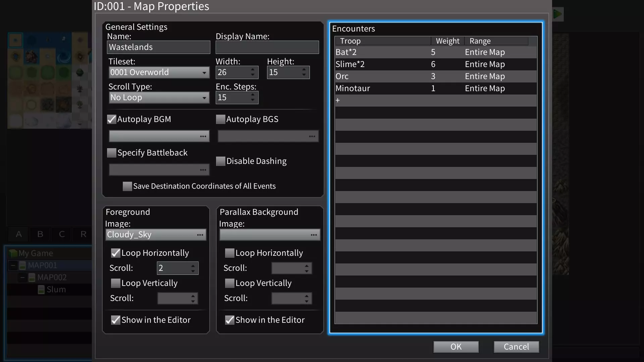This screenshot has width=644, height=362.
Task: Click the green play test icon top right
Action: pyautogui.click(x=557, y=14)
